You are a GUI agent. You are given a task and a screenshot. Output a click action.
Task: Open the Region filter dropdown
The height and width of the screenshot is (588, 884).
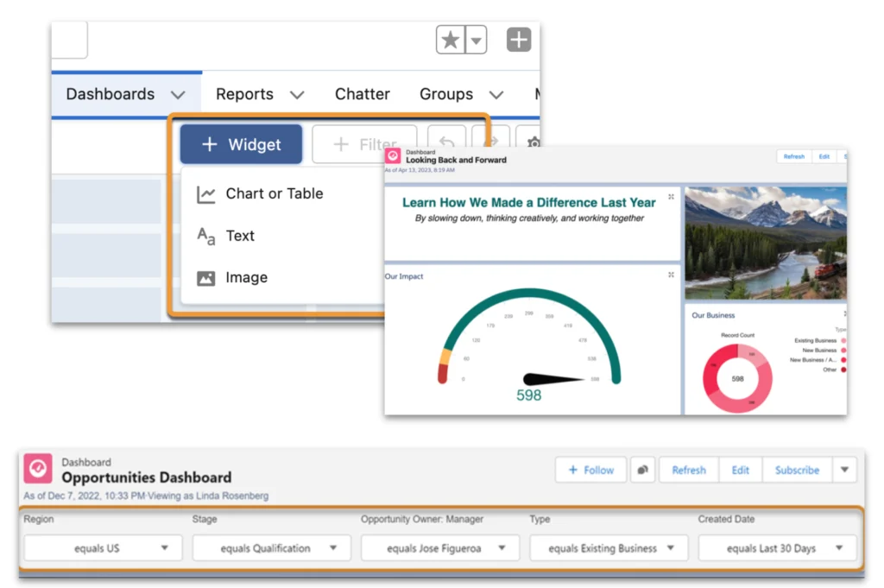tap(103, 548)
